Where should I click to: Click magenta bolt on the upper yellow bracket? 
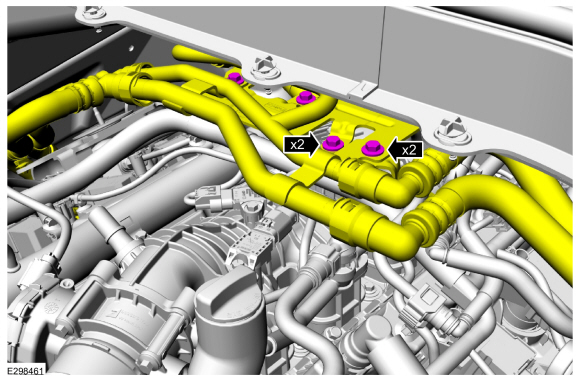[x=306, y=98]
